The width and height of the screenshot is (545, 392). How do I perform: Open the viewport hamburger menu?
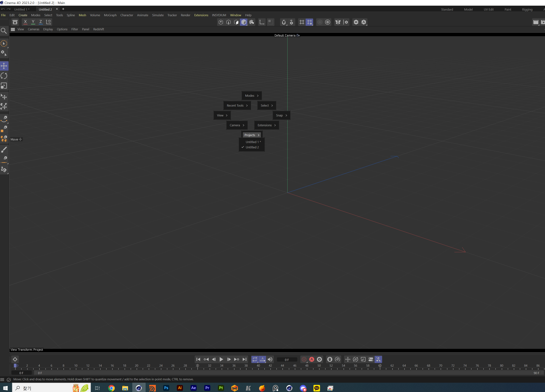13,29
